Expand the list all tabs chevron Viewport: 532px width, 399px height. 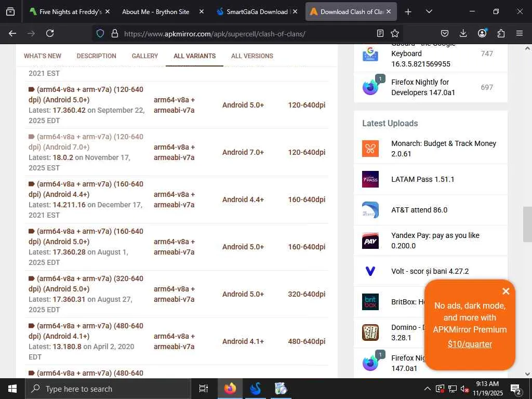[x=429, y=11]
